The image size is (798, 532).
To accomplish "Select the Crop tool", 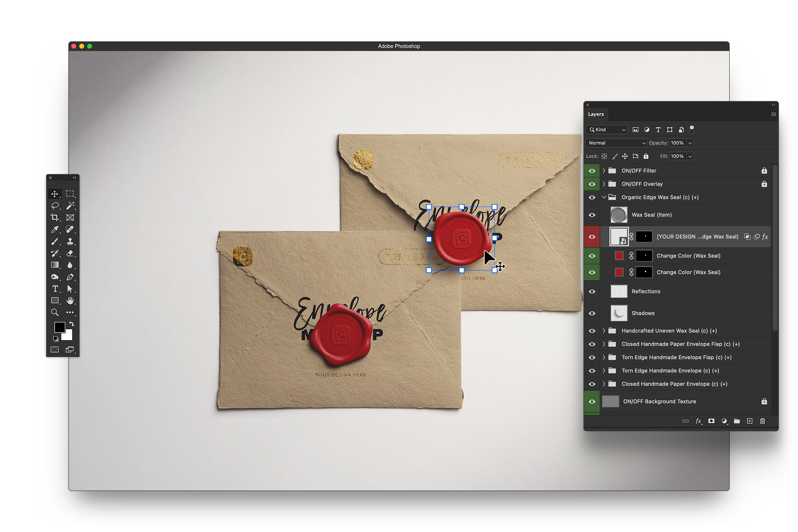I will 55,217.
